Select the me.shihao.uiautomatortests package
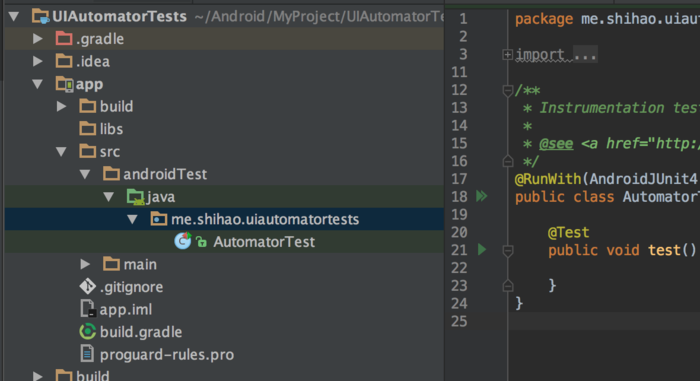700x381 pixels. click(265, 219)
